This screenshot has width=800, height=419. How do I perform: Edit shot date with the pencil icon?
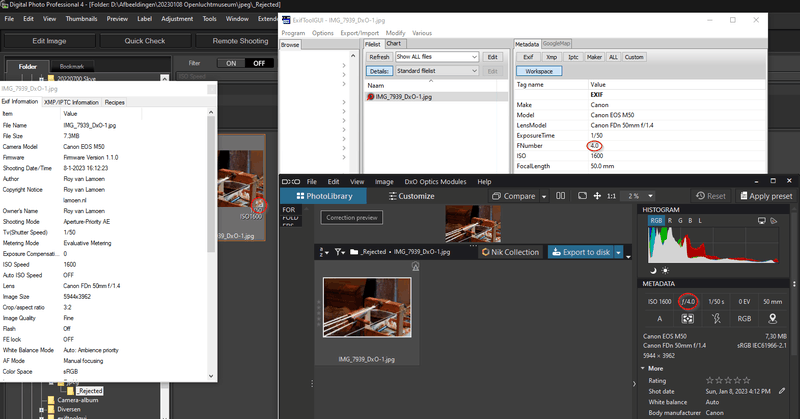[x=782, y=391]
